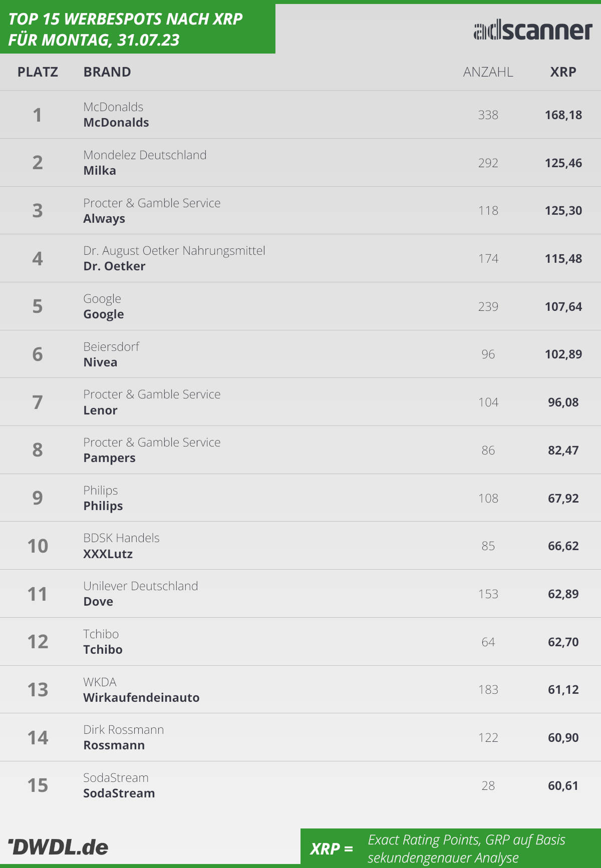Click the DWDL.de logo
This screenshot has width=601, height=868.
[58, 847]
